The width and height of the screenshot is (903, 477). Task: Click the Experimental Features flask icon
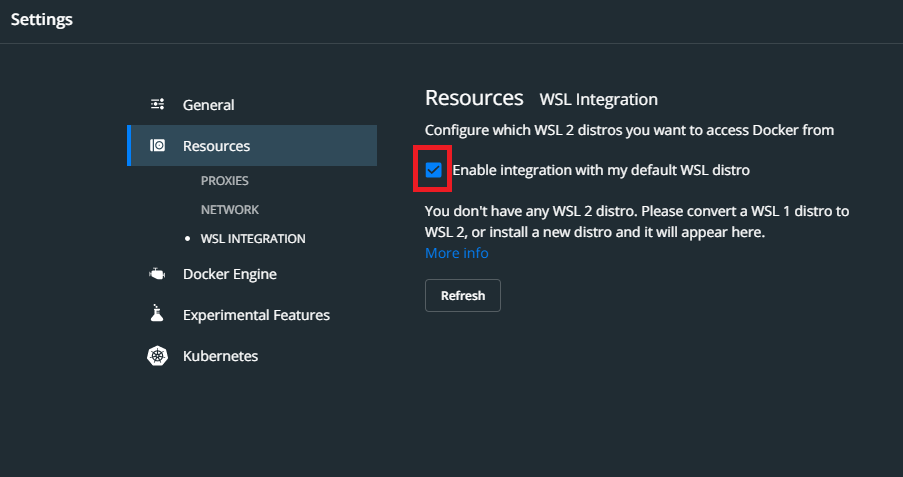[157, 315]
